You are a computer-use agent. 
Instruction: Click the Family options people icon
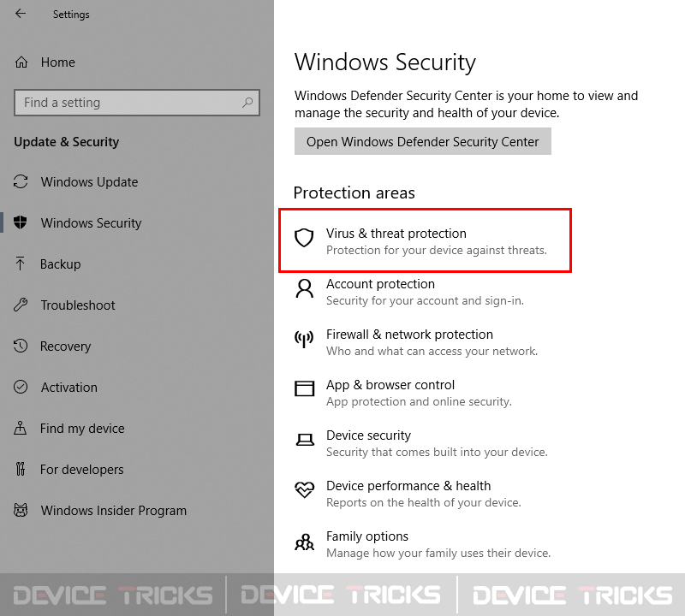(305, 542)
